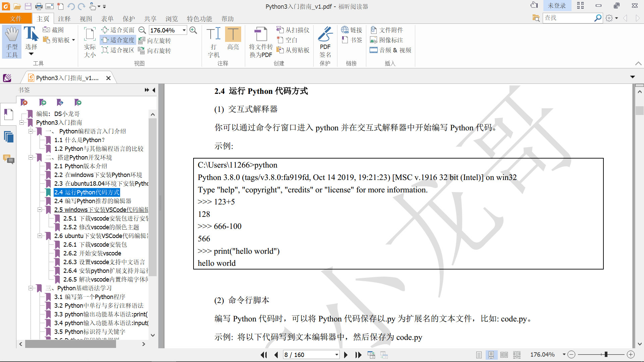Rotate view left (向左旋转)
Viewport: 644px width, 362px height.
tap(155, 41)
